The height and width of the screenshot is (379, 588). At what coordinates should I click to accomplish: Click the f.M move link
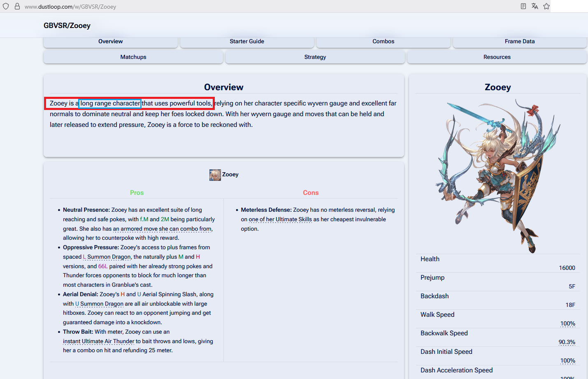(144, 219)
